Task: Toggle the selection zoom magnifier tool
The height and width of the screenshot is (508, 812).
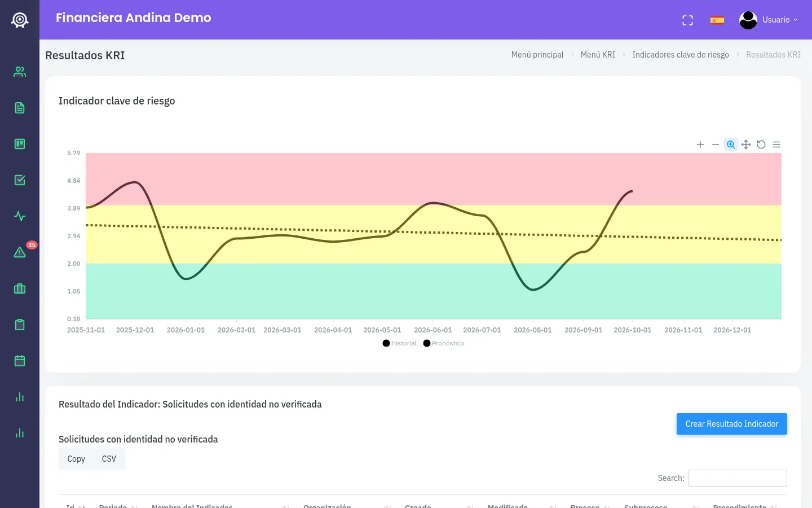Action: point(731,144)
